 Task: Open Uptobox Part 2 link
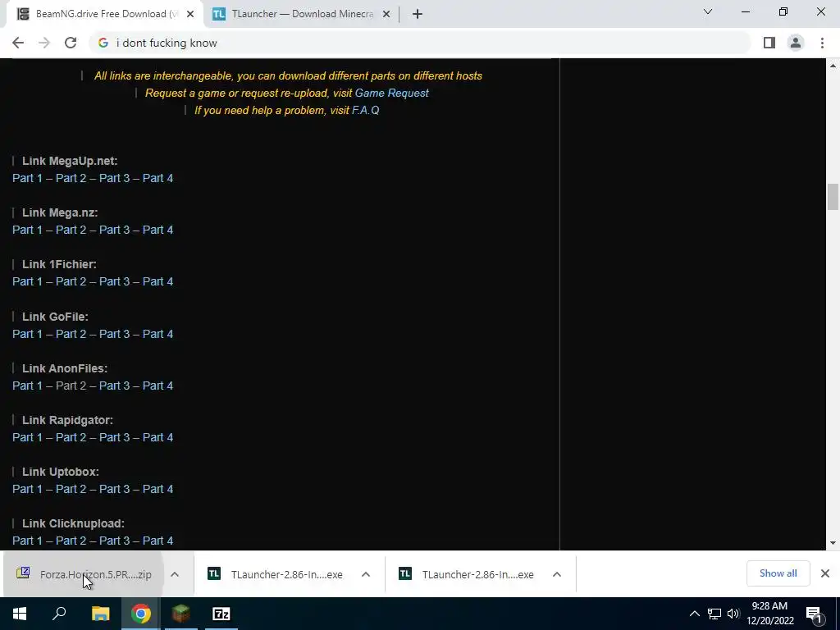(x=71, y=489)
